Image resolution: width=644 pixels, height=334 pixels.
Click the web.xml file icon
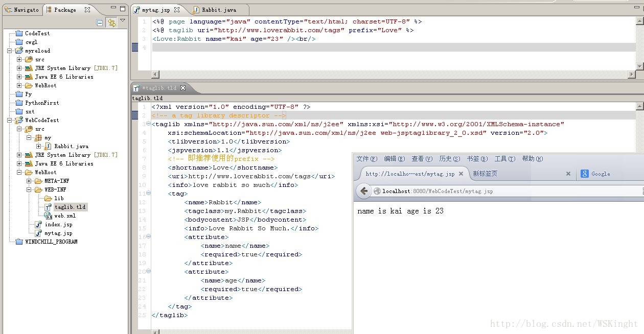point(48,216)
